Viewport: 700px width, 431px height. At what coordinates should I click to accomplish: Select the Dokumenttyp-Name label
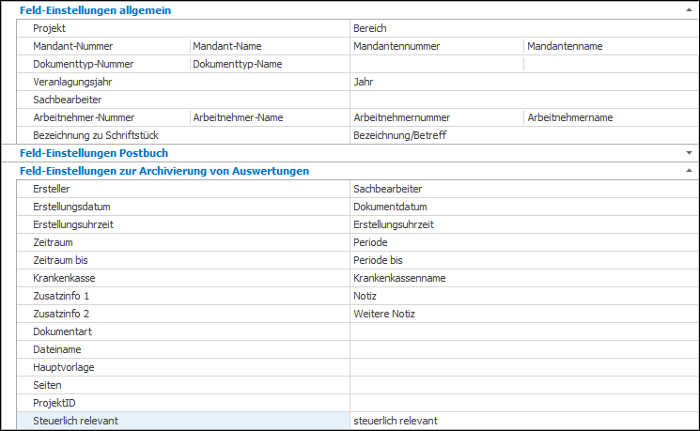tap(237, 64)
